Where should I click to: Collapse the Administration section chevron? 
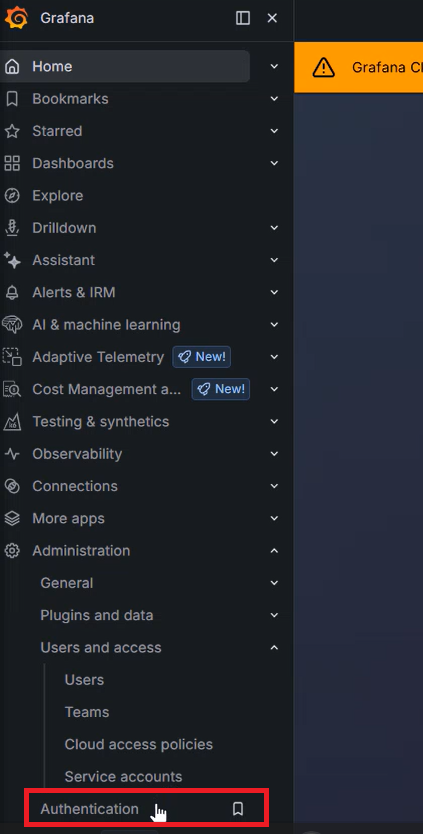[275, 551]
